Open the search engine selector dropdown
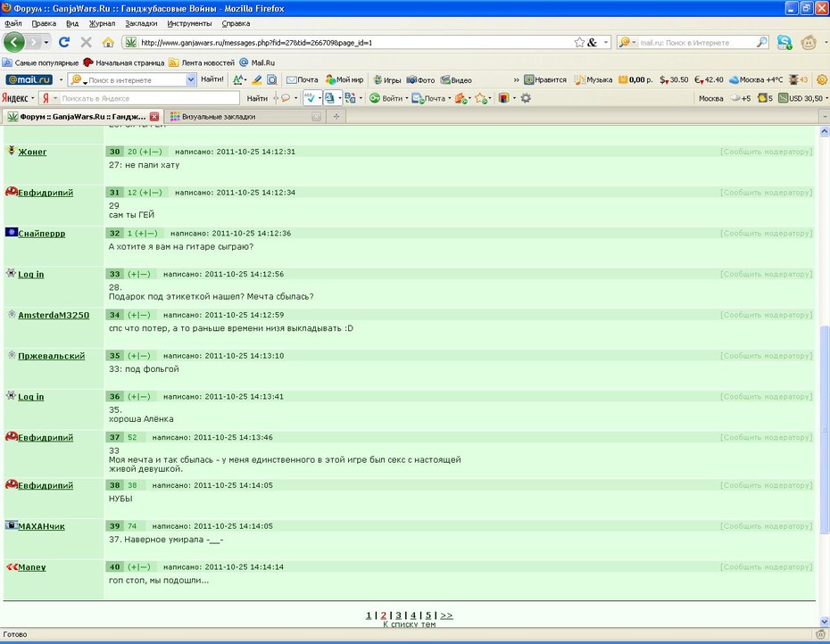This screenshot has height=644, width=830. 627,42
